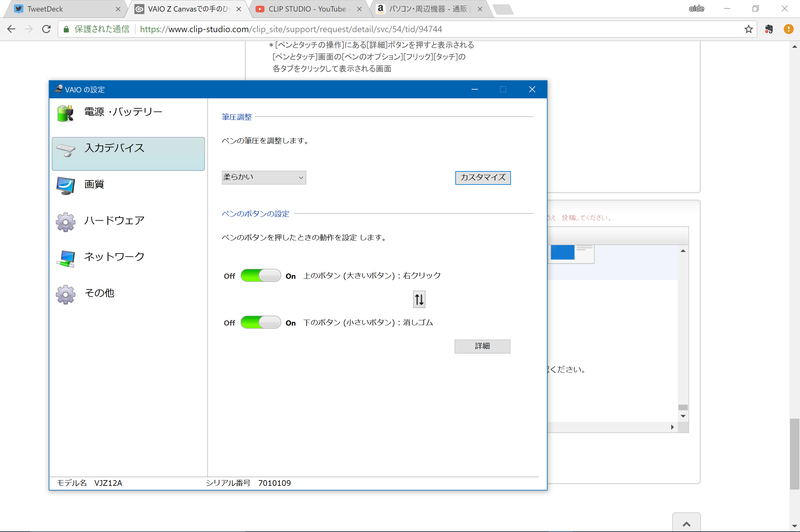Open the その他 gear icon
The height and width of the screenshot is (532, 800).
(65, 294)
